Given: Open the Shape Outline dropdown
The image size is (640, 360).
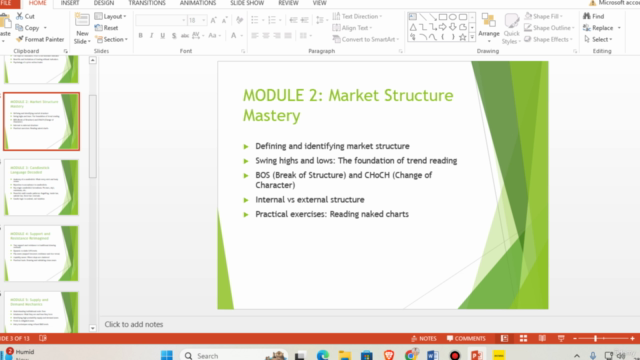Looking at the screenshot, I should [x=549, y=28].
